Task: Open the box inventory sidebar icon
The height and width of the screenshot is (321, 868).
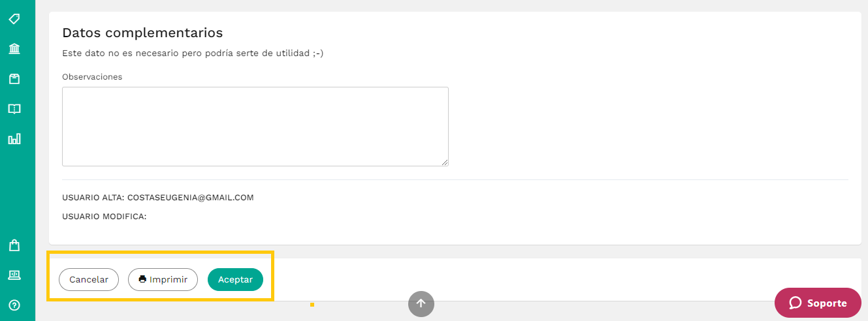Action: click(x=14, y=79)
